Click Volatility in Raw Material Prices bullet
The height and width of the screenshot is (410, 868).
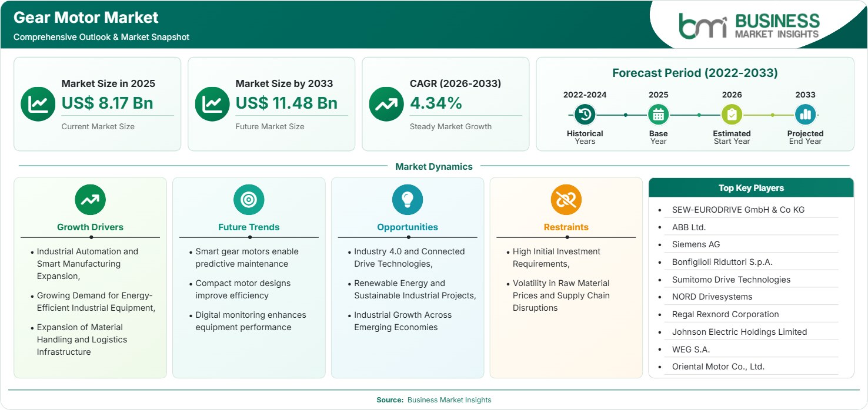[x=561, y=295]
